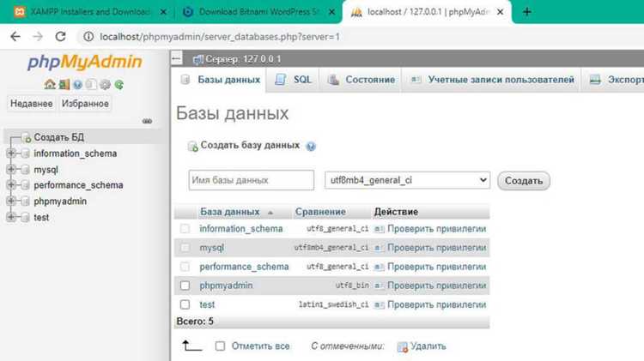Click the Избранное button
The height and width of the screenshot is (361, 644).
coord(85,104)
